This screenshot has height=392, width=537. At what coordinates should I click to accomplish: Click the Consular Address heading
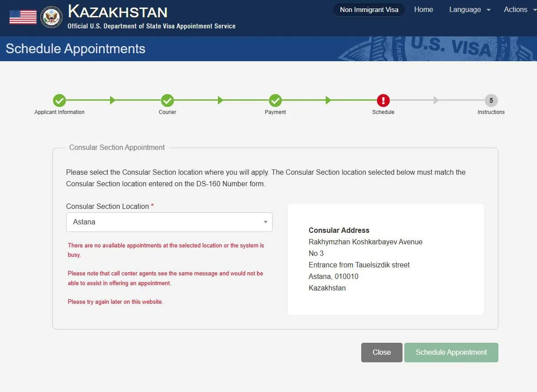click(x=339, y=230)
